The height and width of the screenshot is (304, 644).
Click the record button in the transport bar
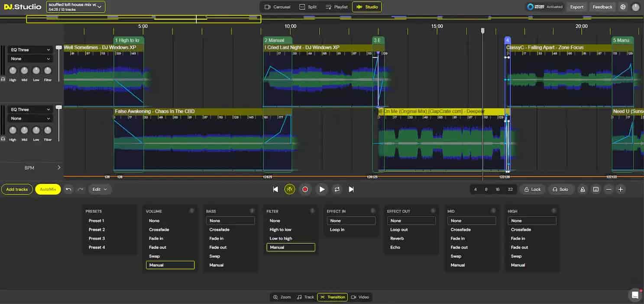(305, 189)
